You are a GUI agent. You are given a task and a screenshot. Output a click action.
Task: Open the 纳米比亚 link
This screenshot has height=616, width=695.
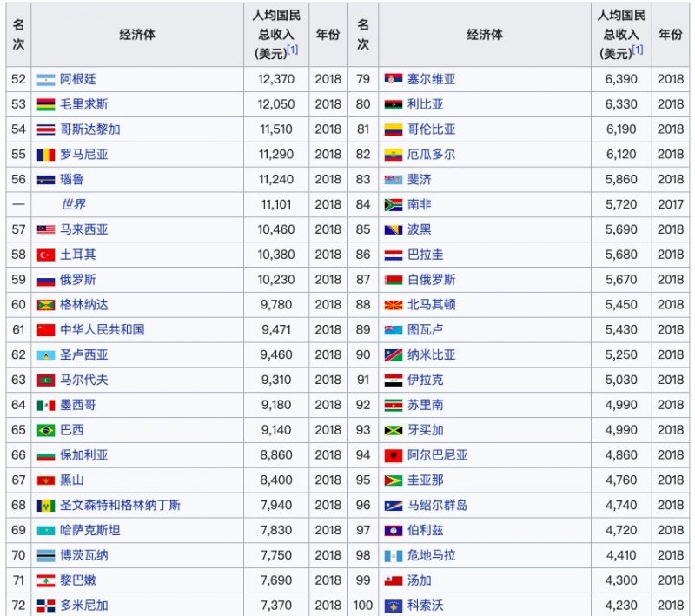431,355
